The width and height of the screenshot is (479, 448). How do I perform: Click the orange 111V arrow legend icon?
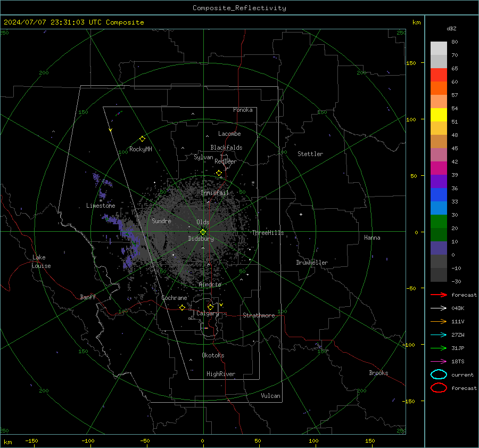(x=439, y=321)
